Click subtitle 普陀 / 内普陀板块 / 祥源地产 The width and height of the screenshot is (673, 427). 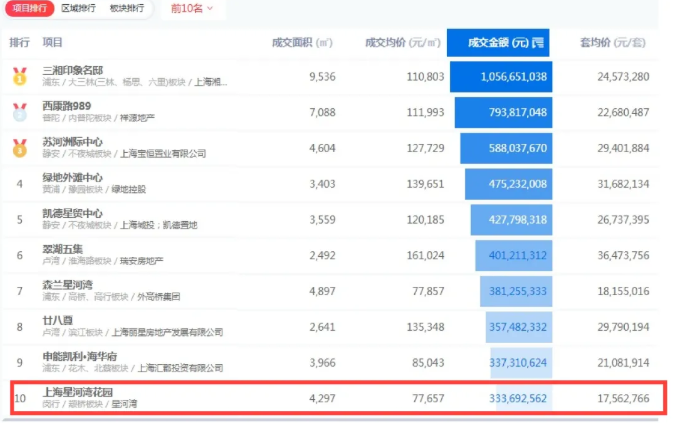click(x=98, y=118)
